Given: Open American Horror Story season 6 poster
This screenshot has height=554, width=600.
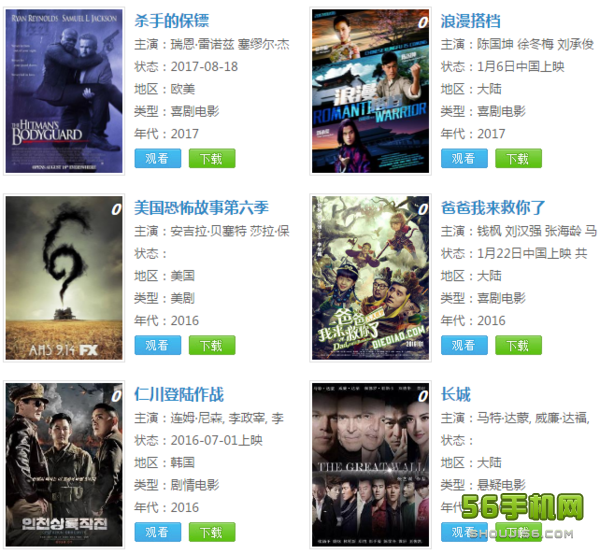Looking at the screenshot, I should (64, 278).
